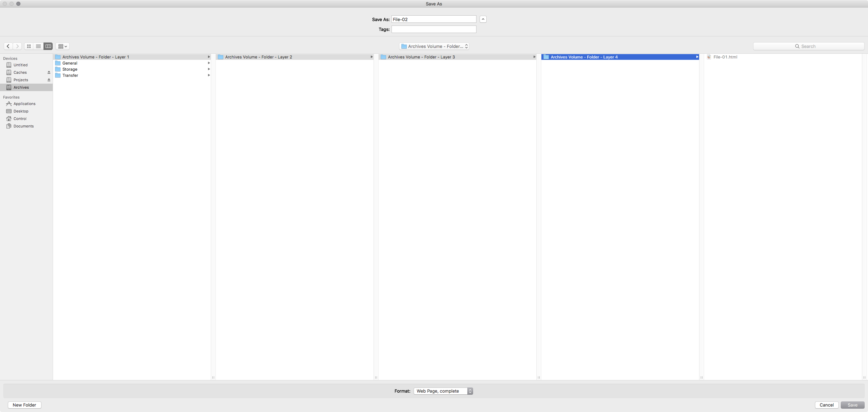Go forward with the right chevron button
The width and height of the screenshot is (868, 412).
(17, 46)
